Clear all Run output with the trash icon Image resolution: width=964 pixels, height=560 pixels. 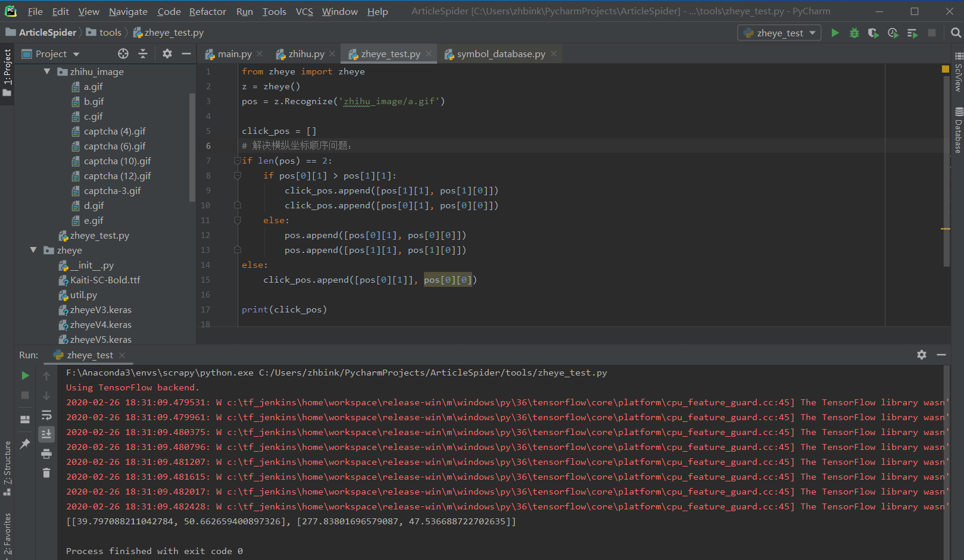pos(46,473)
